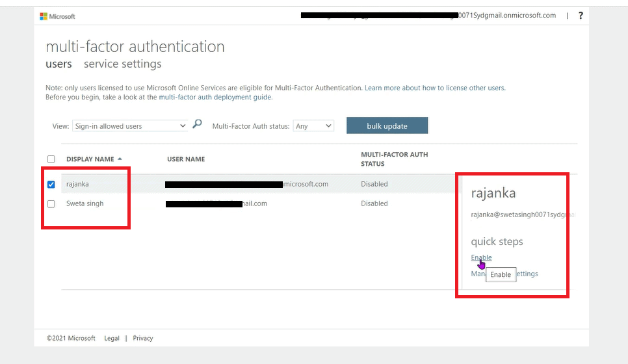Uncheck the rajanka user checkbox

51,185
